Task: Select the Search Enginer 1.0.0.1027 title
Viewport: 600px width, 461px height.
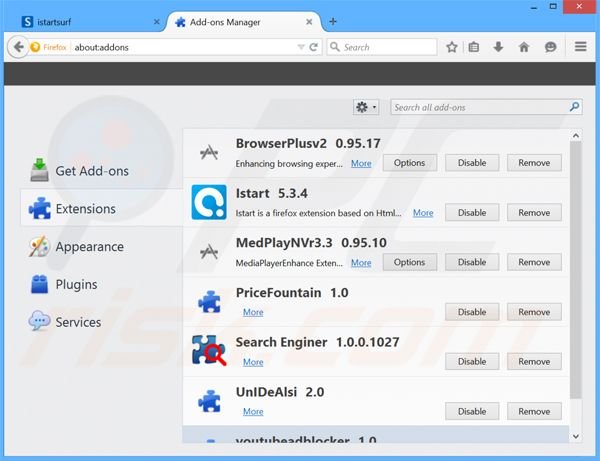Action: click(317, 342)
